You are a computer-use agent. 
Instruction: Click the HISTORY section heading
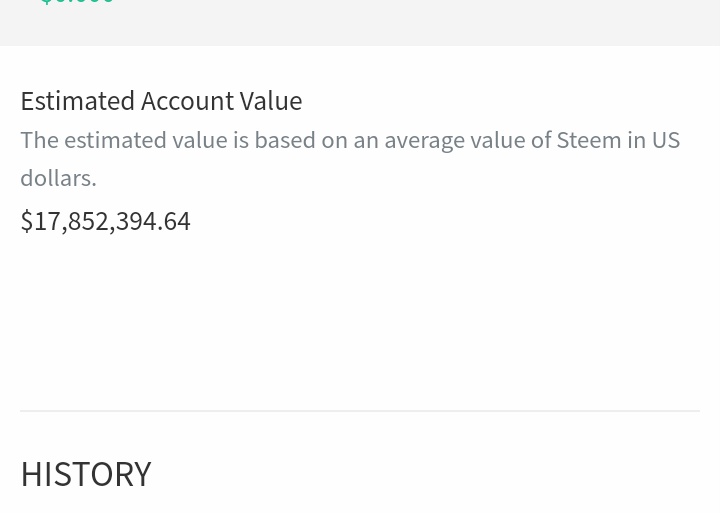(86, 473)
